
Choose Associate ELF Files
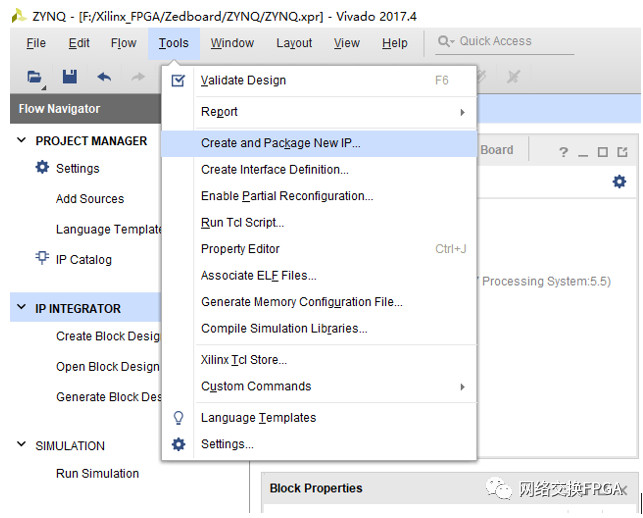click(x=319, y=276)
